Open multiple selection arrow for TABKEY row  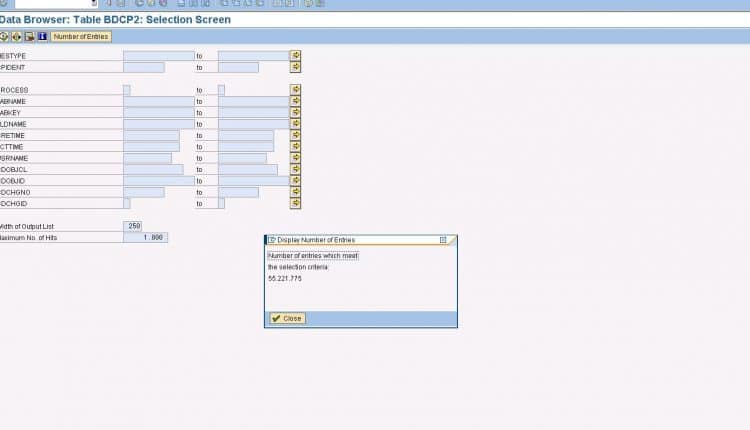tap(296, 112)
